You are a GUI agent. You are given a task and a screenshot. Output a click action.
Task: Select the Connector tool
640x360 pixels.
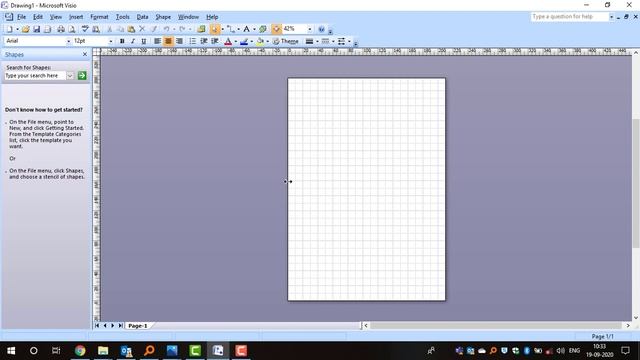pyautogui.click(x=231, y=29)
